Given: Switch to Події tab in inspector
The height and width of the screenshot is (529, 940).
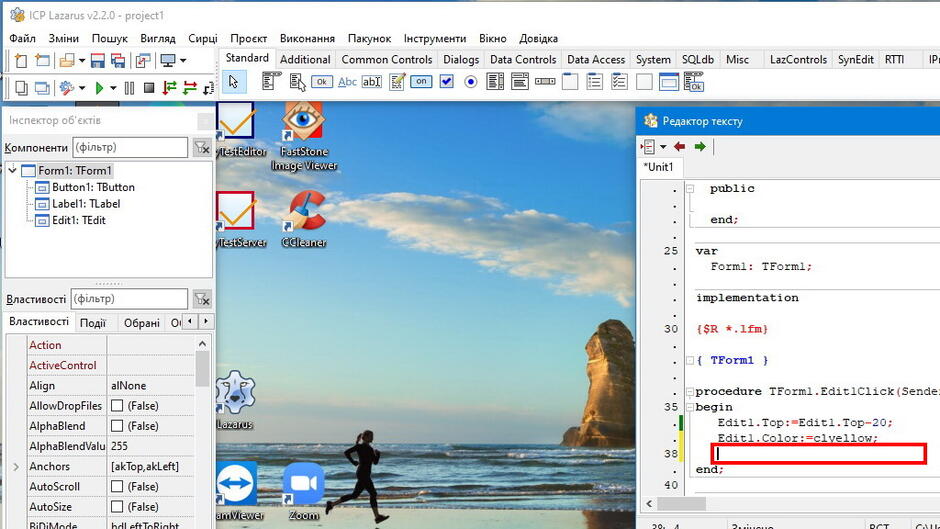Looking at the screenshot, I should pyautogui.click(x=93, y=323).
